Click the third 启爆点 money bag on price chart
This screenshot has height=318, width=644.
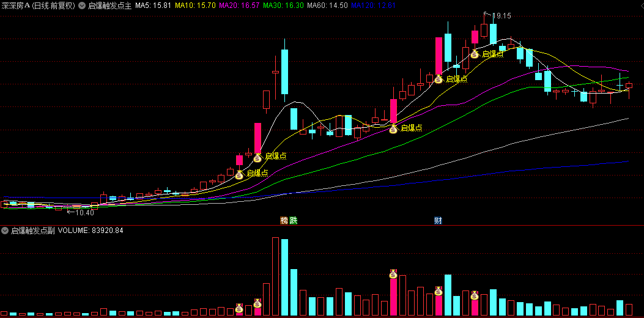pos(393,129)
